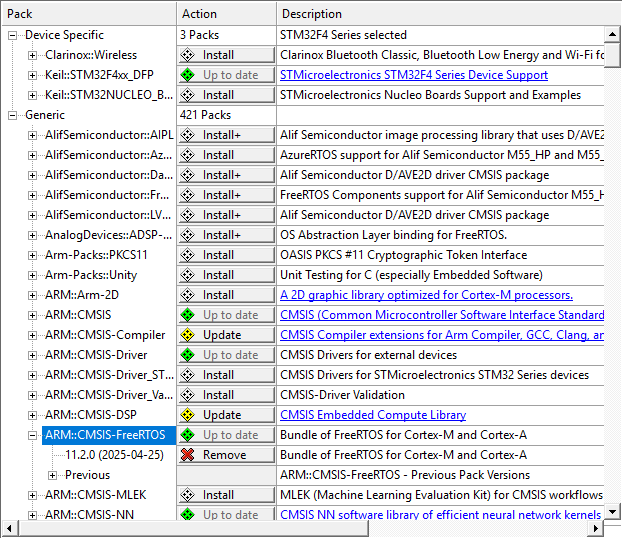Select the Arm-Packs::PKCS11 row
Image resolution: width=623 pixels, height=539 pixels.
point(96,255)
